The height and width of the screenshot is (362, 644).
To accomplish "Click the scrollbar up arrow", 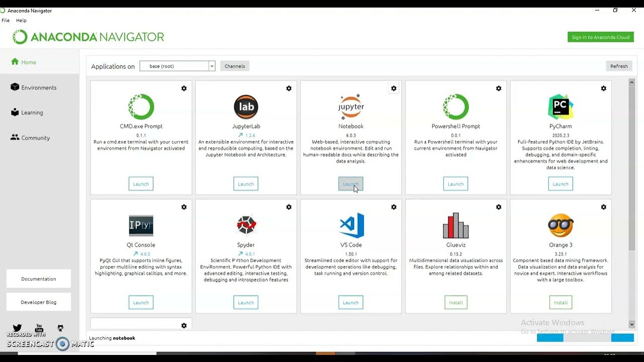I will tap(632, 82).
